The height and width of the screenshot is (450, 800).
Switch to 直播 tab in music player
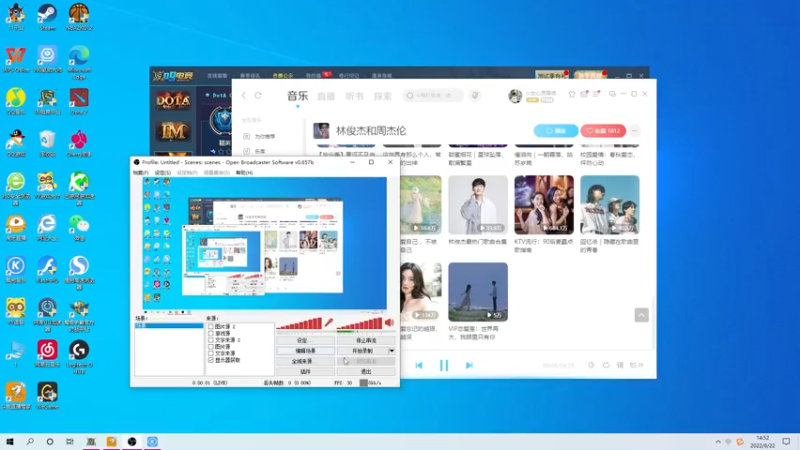(x=326, y=96)
